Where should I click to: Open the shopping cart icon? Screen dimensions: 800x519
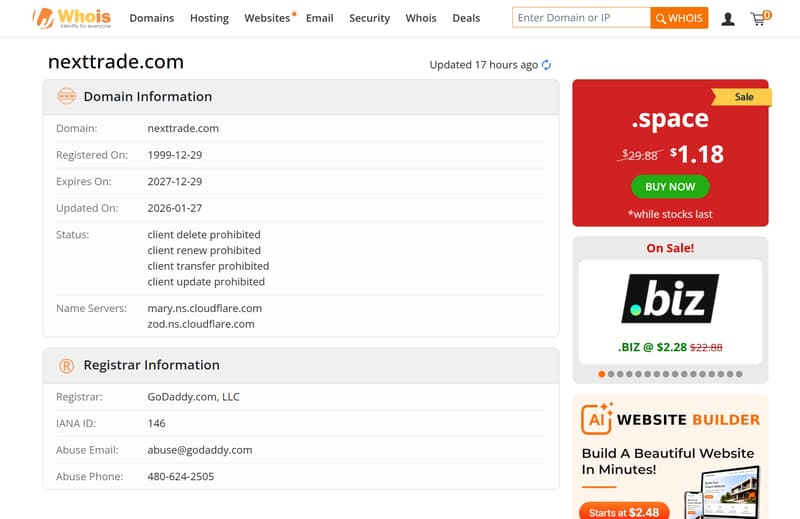(760, 18)
